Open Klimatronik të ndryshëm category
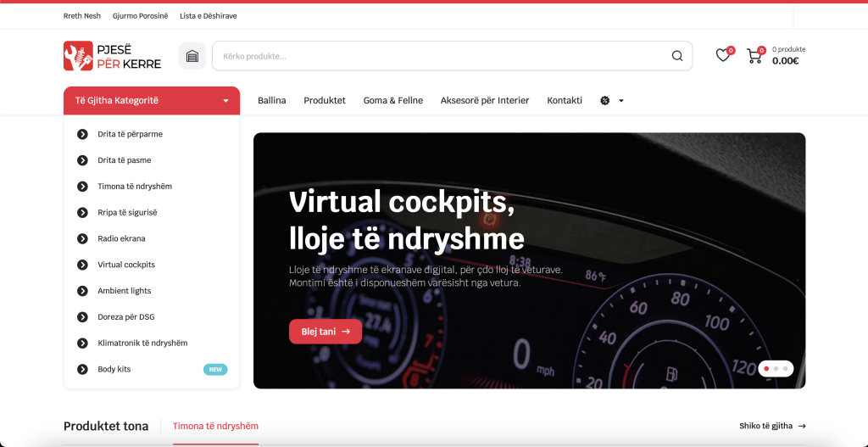This screenshot has width=868, height=447. [x=142, y=343]
